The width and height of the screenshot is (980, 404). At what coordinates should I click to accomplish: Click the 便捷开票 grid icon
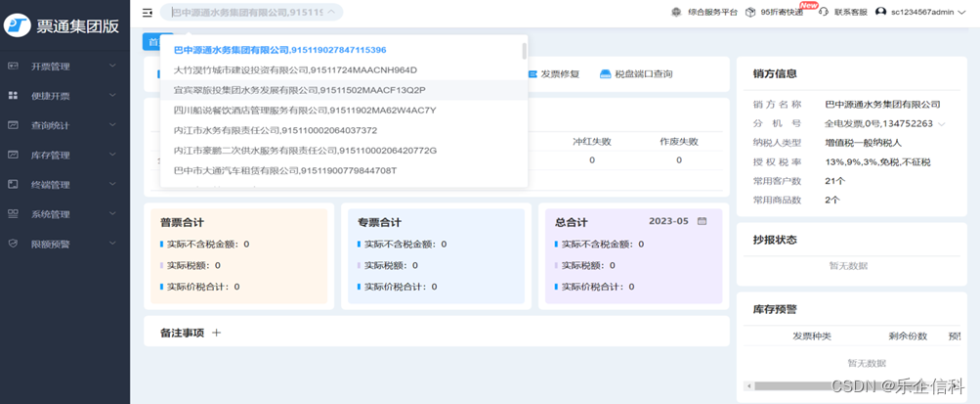tap(13, 95)
